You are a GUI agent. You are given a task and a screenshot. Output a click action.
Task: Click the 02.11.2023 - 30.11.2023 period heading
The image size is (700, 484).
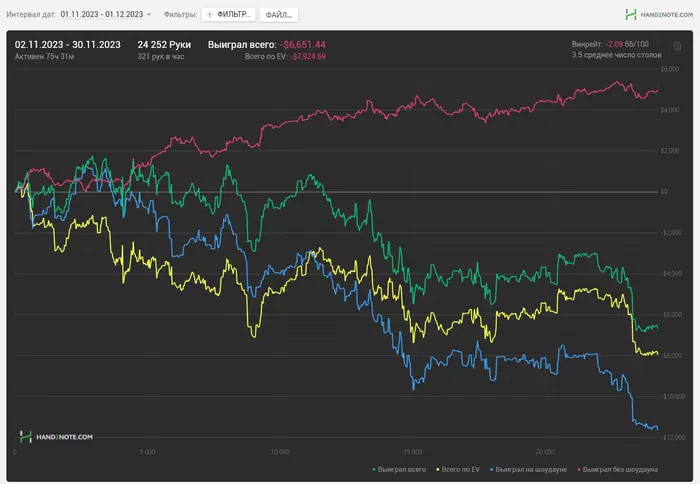[68, 45]
